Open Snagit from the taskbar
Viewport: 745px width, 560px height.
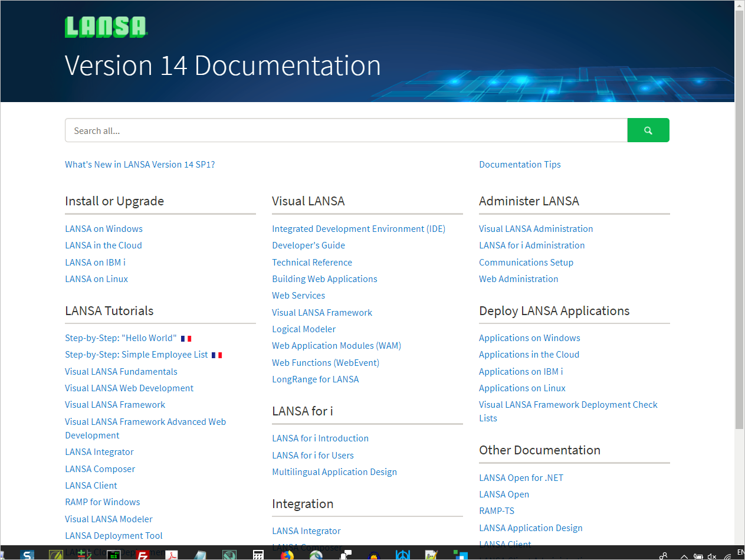point(27,555)
